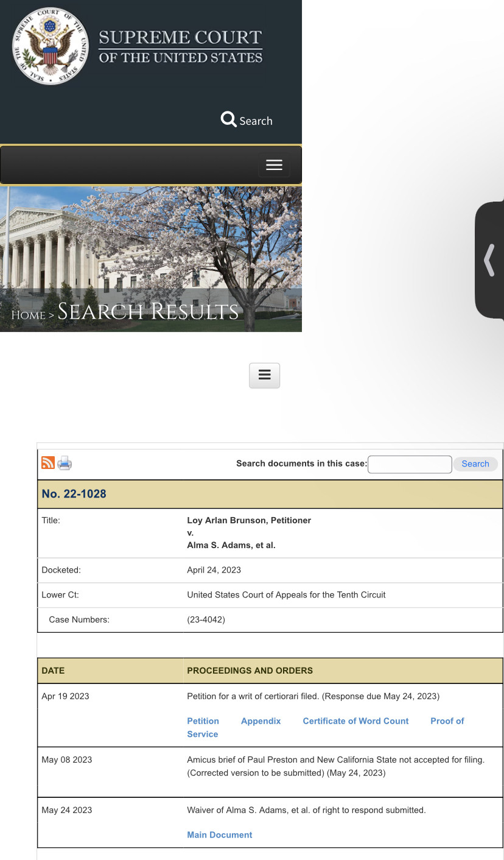The image size is (504, 860).
Task: Click the Search Results breadcrumb heading
Action: coord(148,312)
